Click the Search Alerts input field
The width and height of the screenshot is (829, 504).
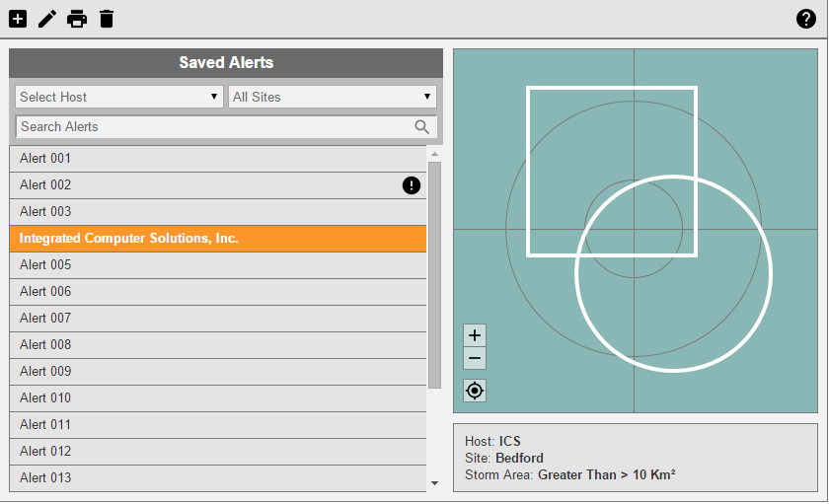pos(212,126)
